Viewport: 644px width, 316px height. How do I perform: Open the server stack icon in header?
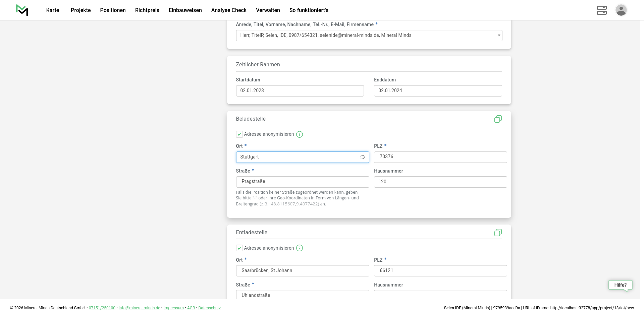(x=601, y=10)
